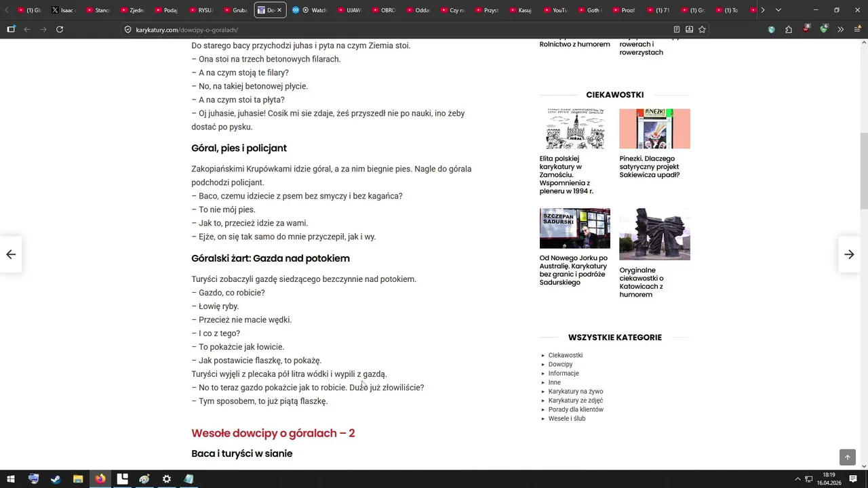Image resolution: width=868 pixels, height=488 pixels.
Task: Open Steam from the taskbar
Action: pos(56,479)
